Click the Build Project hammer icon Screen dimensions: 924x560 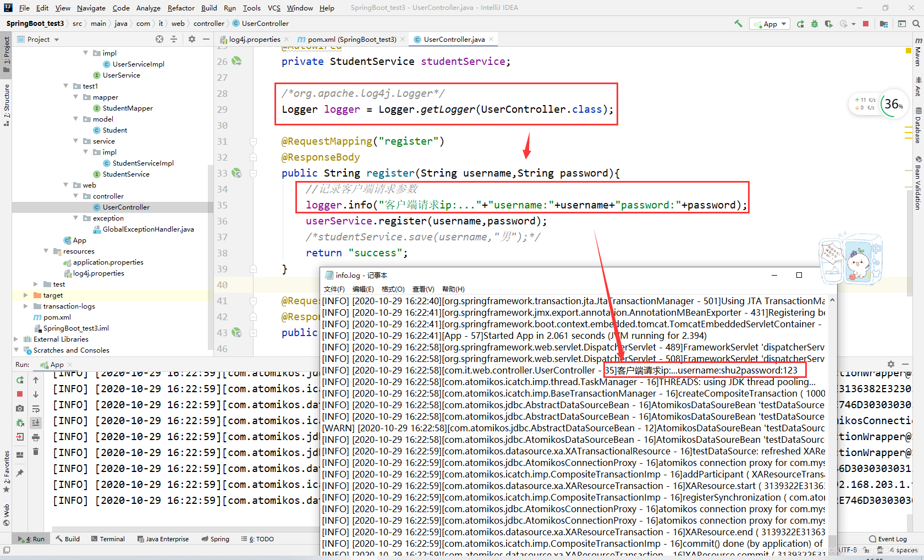coord(738,24)
